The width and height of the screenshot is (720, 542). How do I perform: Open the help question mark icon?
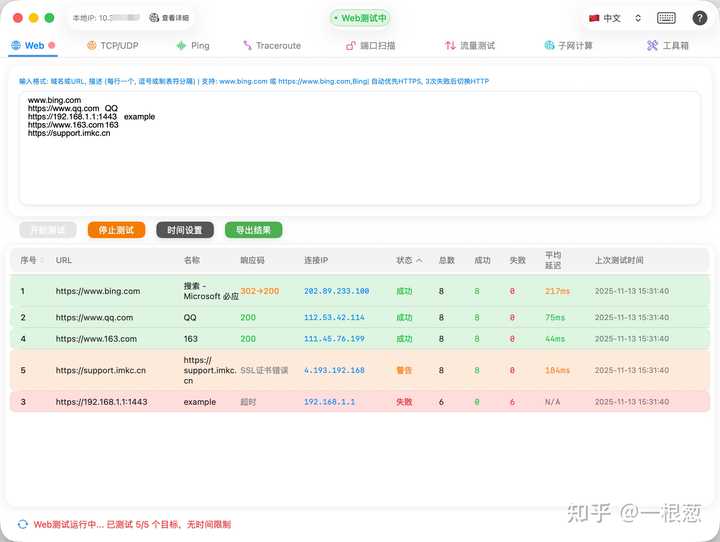[x=699, y=18]
